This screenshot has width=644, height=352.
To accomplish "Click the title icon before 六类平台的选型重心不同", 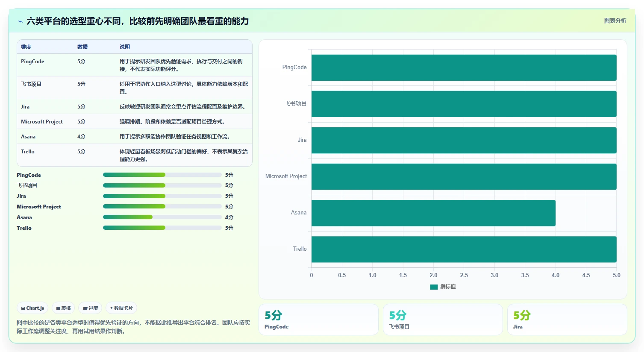I will click(x=20, y=21).
